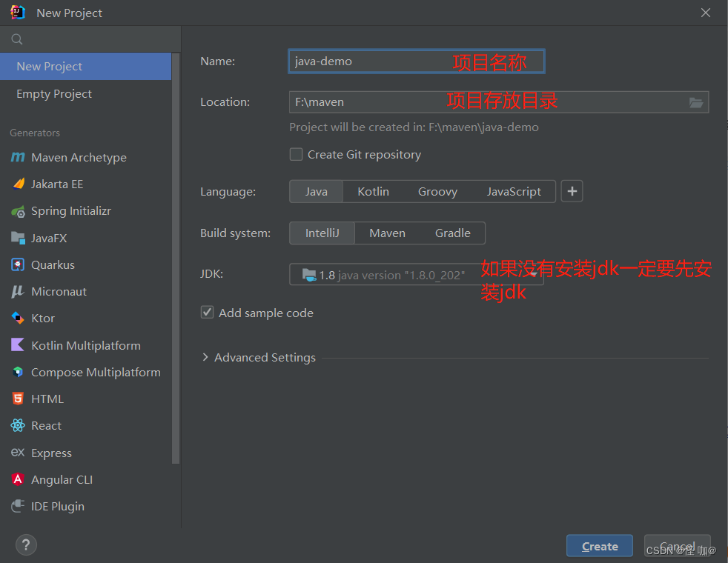The height and width of the screenshot is (563, 728).
Task: Click the 'Project will be created in' hint text
Action: (x=414, y=127)
